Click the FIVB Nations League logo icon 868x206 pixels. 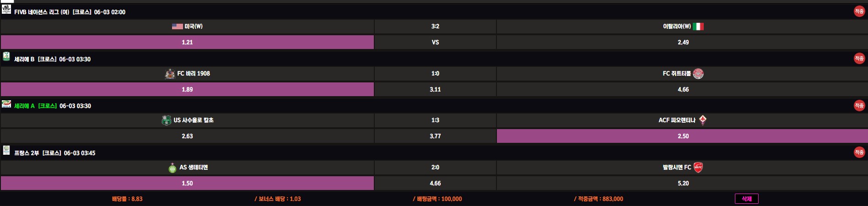tap(6, 10)
